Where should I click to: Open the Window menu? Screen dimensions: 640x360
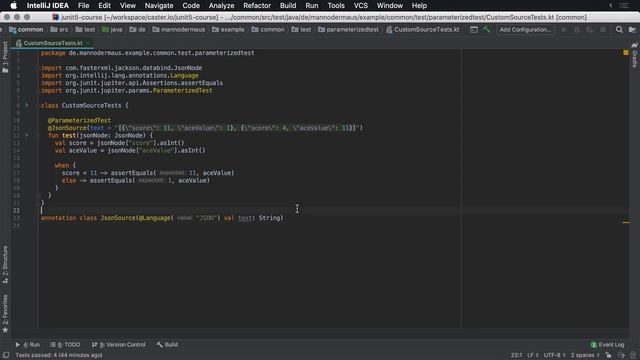point(389,5)
